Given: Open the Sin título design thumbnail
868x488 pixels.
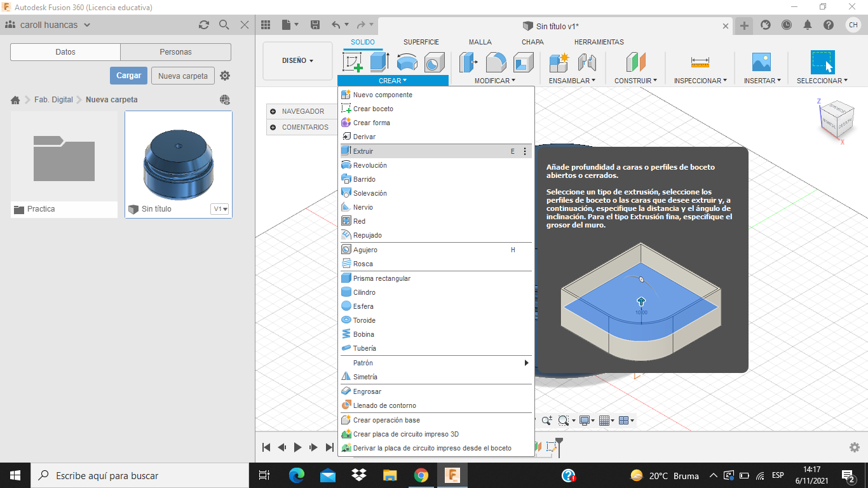Looking at the screenshot, I should (179, 156).
